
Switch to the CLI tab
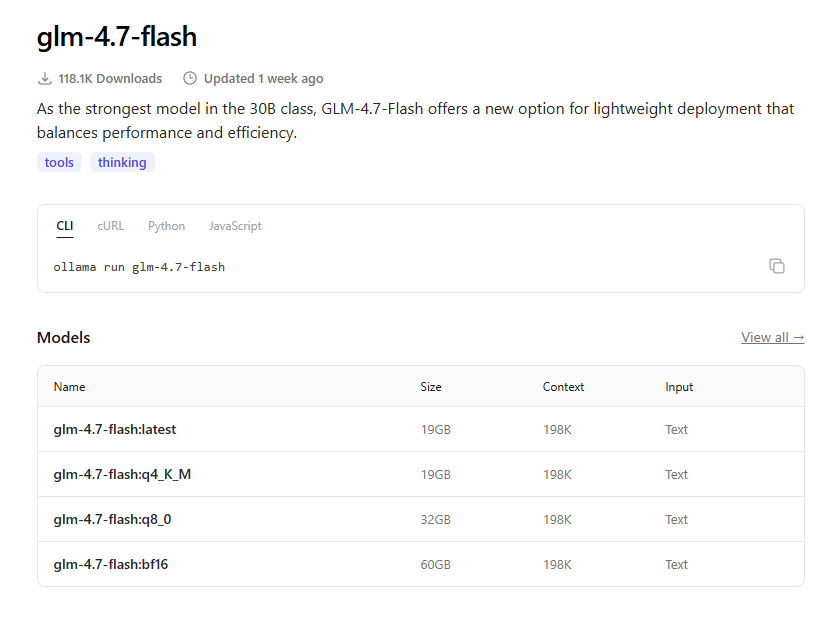tap(65, 226)
